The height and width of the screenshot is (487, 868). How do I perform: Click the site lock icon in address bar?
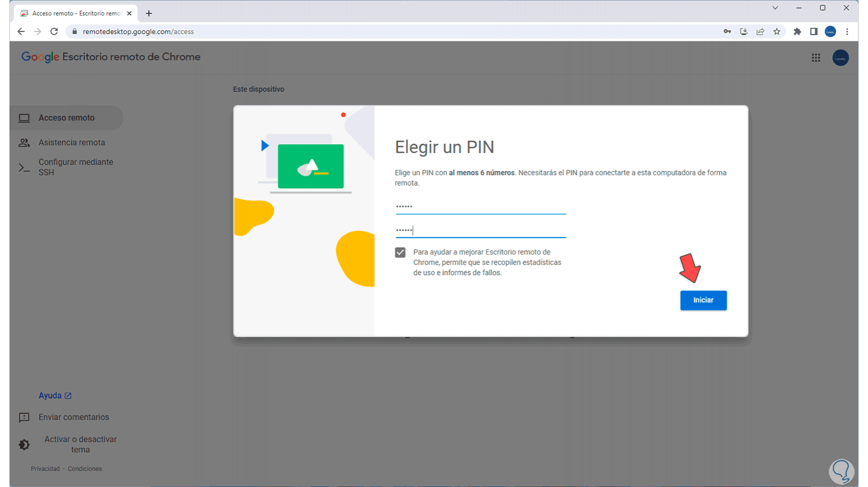tap(75, 32)
